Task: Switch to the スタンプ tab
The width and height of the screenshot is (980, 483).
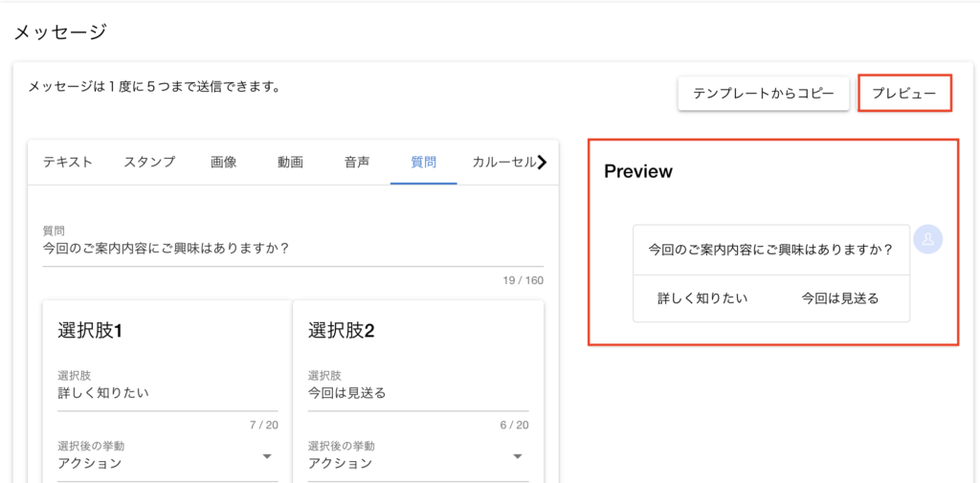Action: tap(149, 162)
